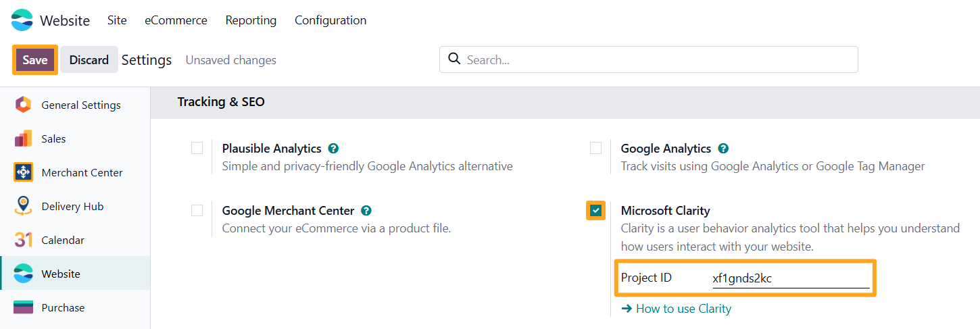
Task: Click the Google Merchant Center title
Action: 289,211
